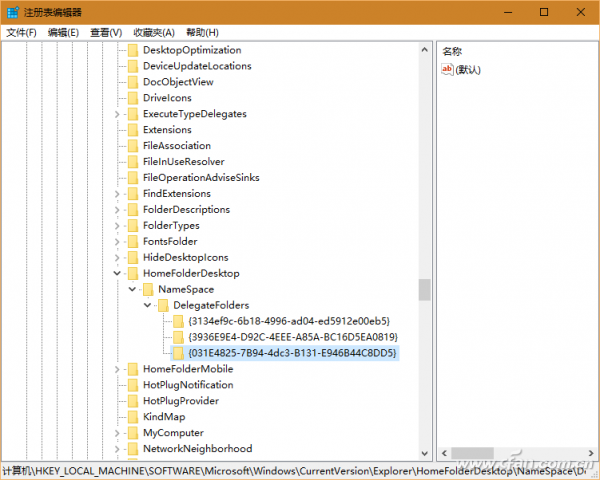This screenshot has width=600, height=480.
Task: Click the FontsFolder folder icon
Action: [x=133, y=242]
